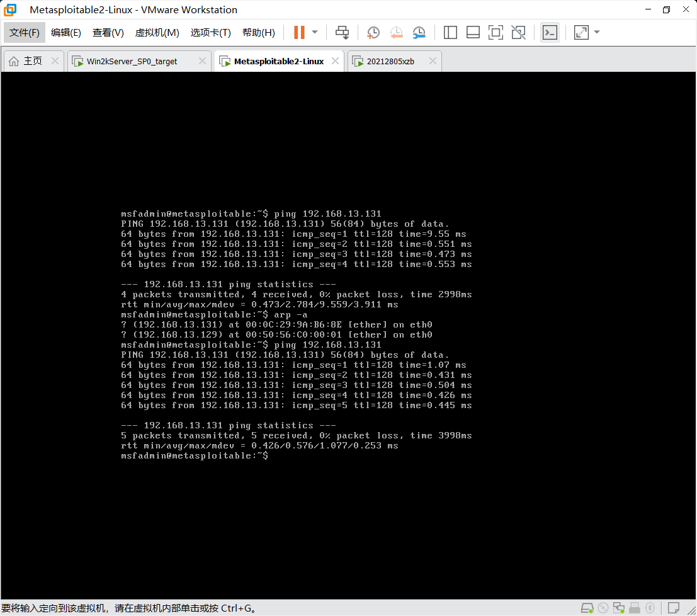Take a snapshot of this virtual machine
The image size is (697, 616).
point(373,33)
